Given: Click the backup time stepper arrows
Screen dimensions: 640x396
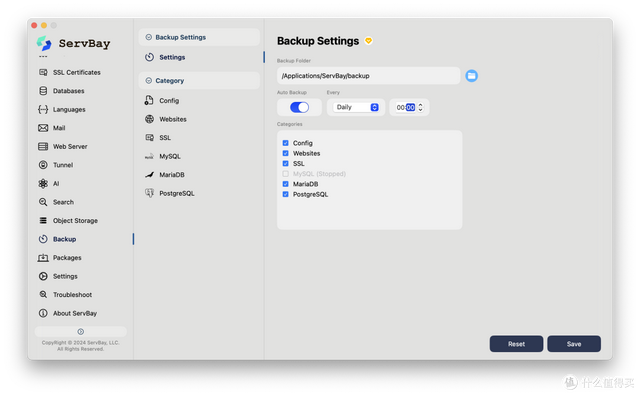Looking at the screenshot, I should (420, 107).
